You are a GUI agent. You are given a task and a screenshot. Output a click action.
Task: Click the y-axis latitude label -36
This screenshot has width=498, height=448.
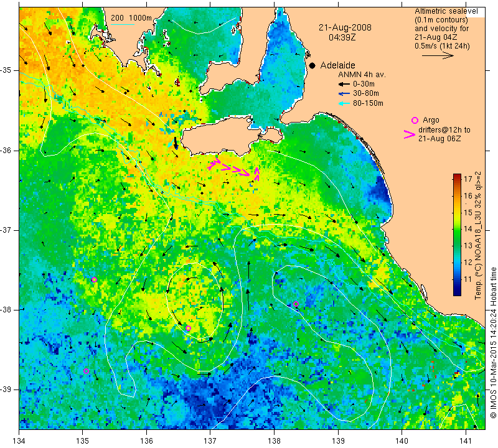[6, 150]
